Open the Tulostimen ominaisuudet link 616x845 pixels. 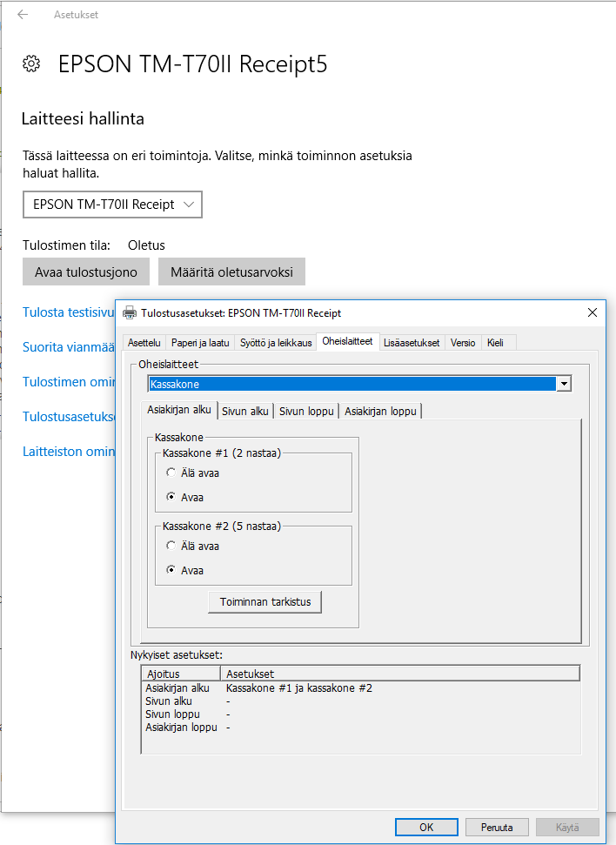(69, 381)
